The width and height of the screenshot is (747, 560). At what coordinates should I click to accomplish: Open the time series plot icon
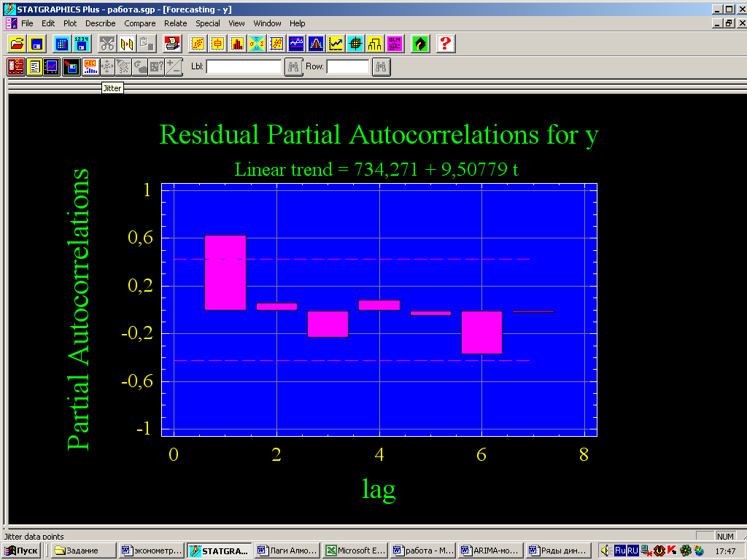coord(296,44)
